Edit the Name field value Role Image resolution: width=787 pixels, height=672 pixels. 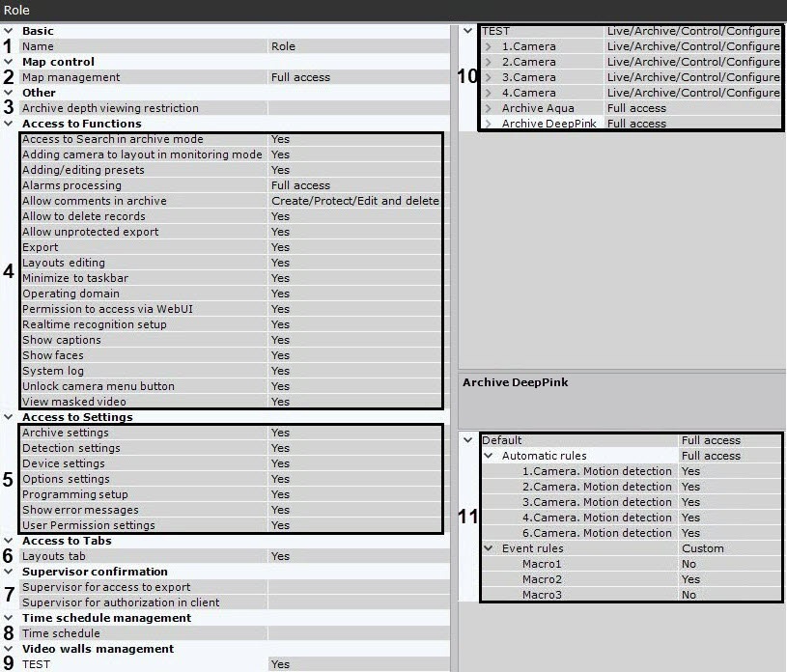click(358, 46)
